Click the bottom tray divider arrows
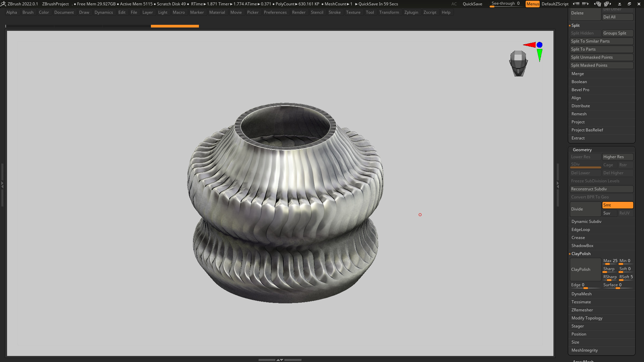 280,360
